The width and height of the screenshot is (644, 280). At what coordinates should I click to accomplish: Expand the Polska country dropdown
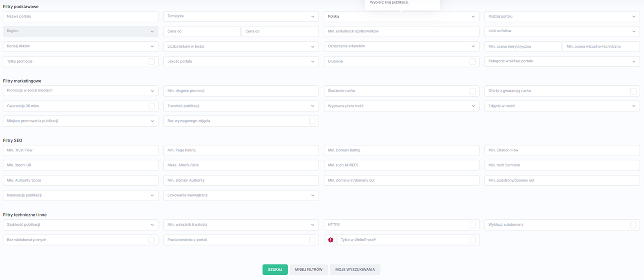(401, 16)
